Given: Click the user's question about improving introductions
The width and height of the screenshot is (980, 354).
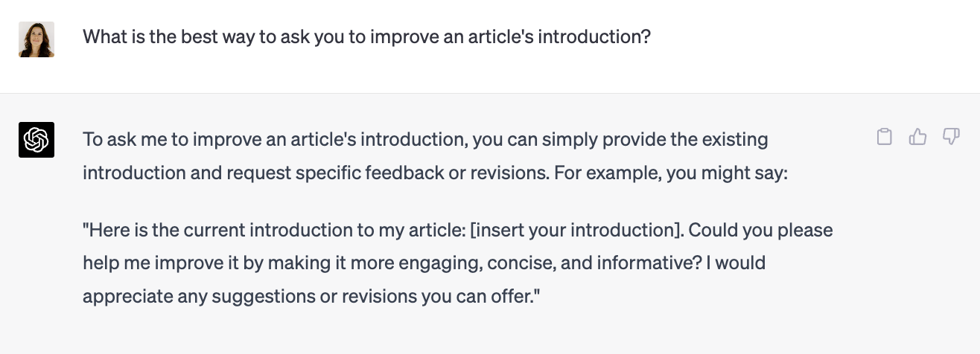Looking at the screenshot, I should (x=366, y=36).
